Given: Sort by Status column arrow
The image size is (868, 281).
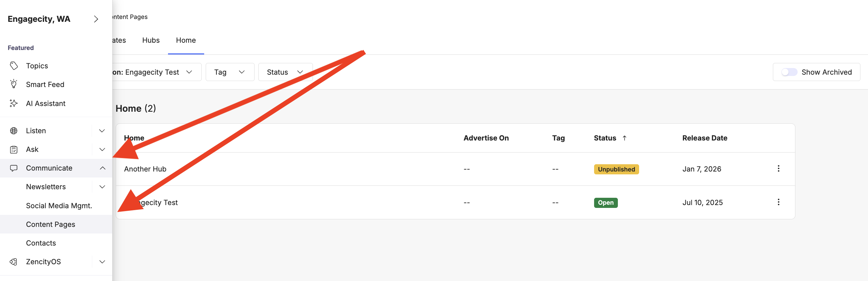Looking at the screenshot, I should [x=625, y=138].
